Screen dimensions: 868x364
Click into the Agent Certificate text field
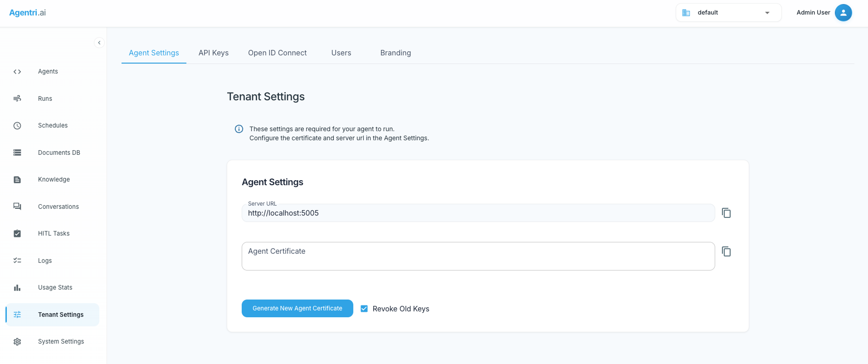point(478,256)
